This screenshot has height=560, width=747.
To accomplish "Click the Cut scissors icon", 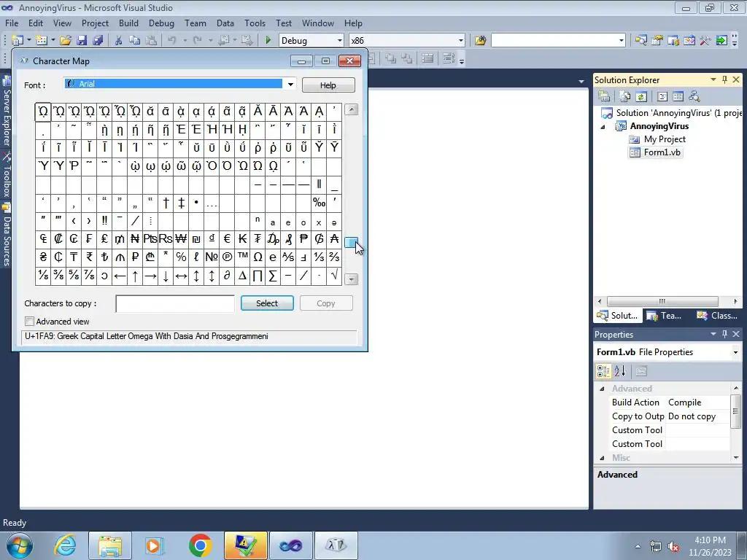I will pos(119,41).
